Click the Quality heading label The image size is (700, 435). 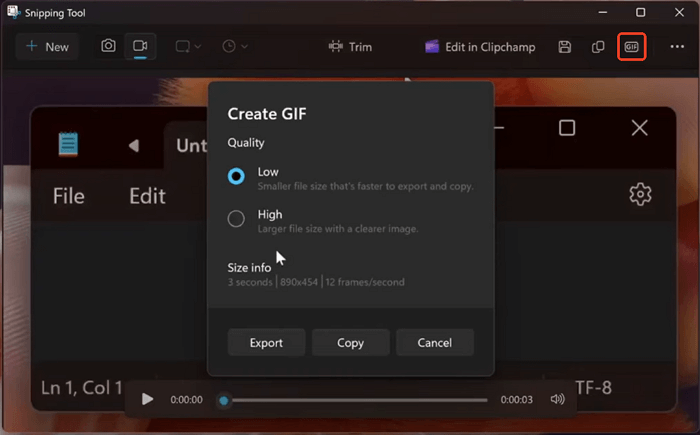pos(246,143)
